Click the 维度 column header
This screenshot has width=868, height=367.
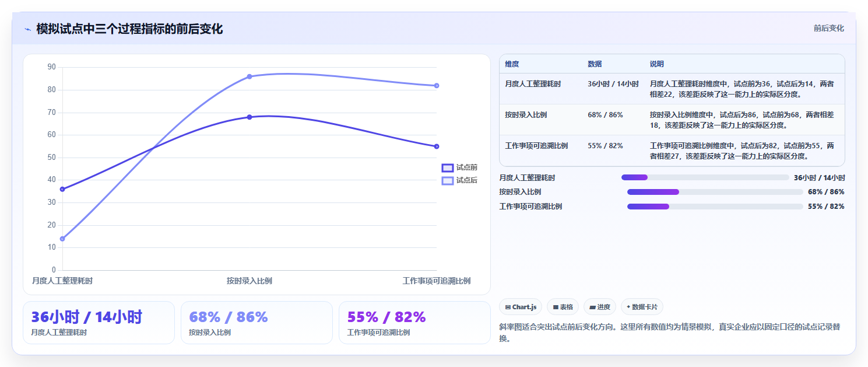[x=512, y=64]
